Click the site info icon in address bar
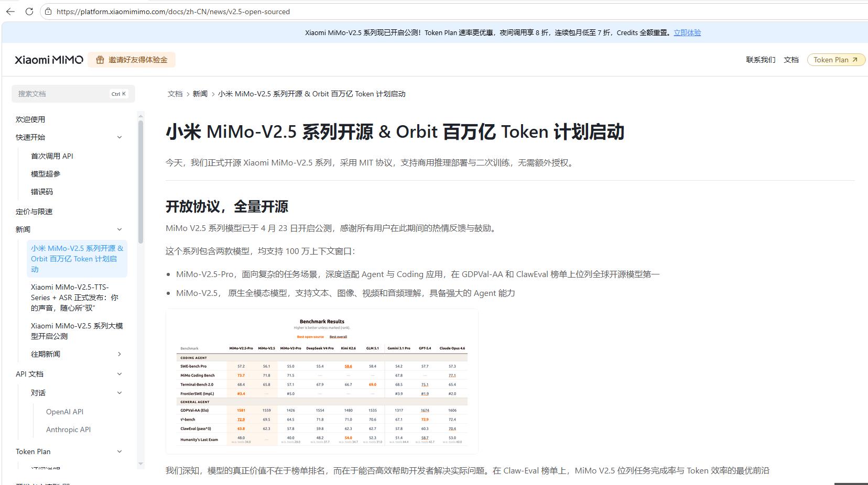Viewport: 868px width, 485px height. [48, 12]
